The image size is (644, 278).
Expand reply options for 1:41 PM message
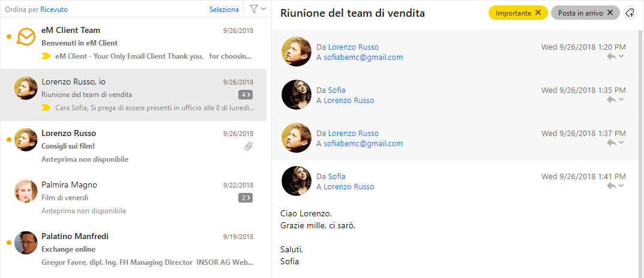click(x=621, y=185)
